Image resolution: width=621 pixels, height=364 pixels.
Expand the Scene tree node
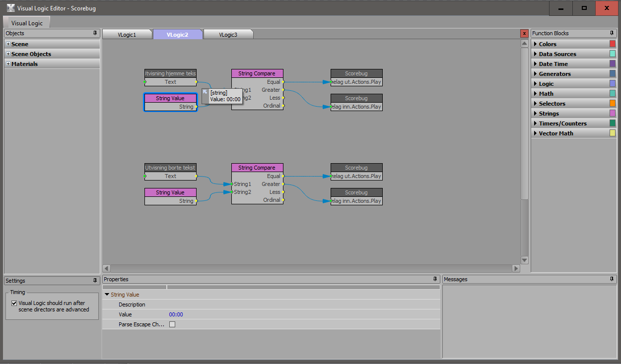(x=8, y=44)
